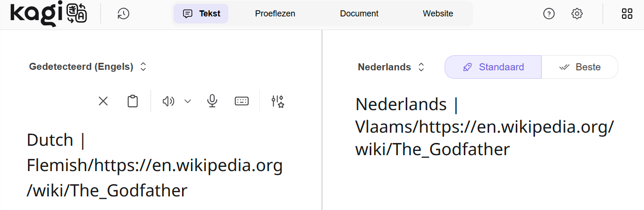Switch to the Proeflezen tab
Image resolution: width=644 pixels, height=210 pixels.
(275, 14)
